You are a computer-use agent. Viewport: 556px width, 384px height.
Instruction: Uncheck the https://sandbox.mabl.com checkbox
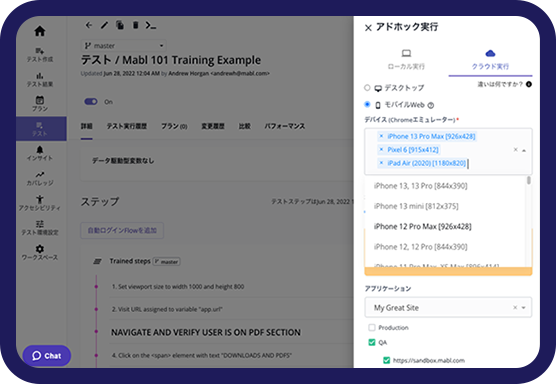[x=387, y=360]
